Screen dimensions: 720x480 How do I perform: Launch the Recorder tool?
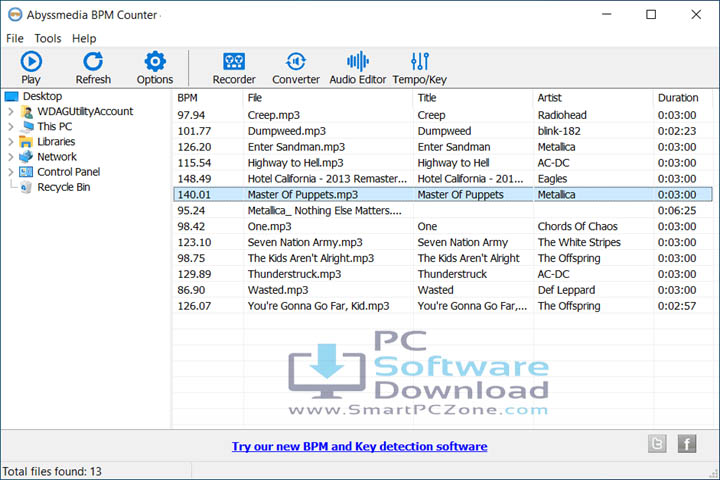coord(234,61)
